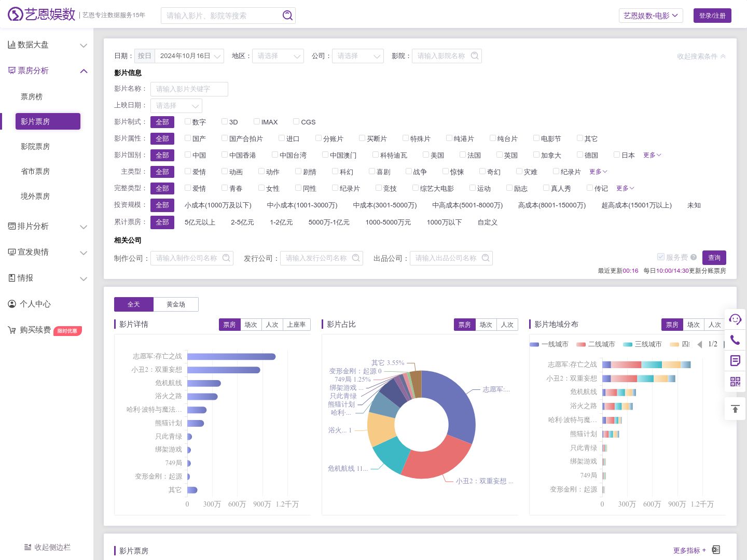Click the 影片名称 keyword input field
This screenshot has width=747, height=560.
tap(189, 89)
